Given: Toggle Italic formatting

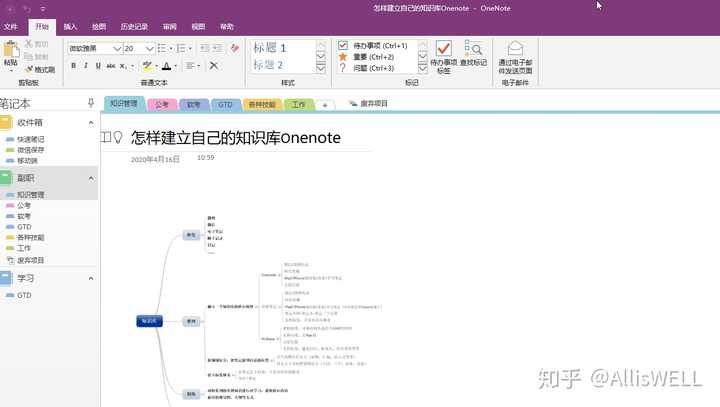Looking at the screenshot, I should (x=86, y=66).
